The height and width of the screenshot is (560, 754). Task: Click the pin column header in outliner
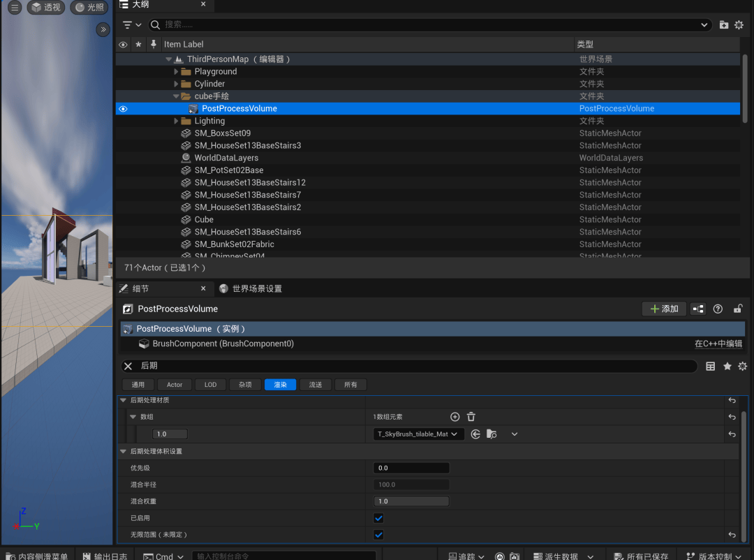pos(154,44)
